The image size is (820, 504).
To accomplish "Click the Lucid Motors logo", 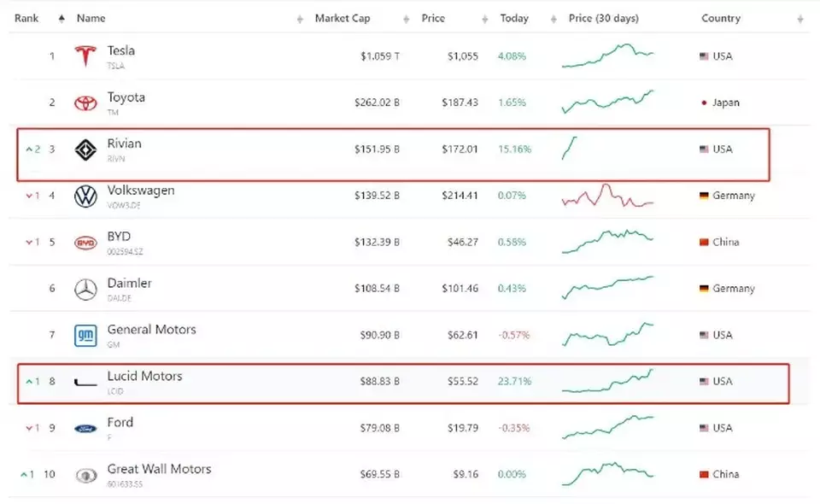I will pos(85,382).
